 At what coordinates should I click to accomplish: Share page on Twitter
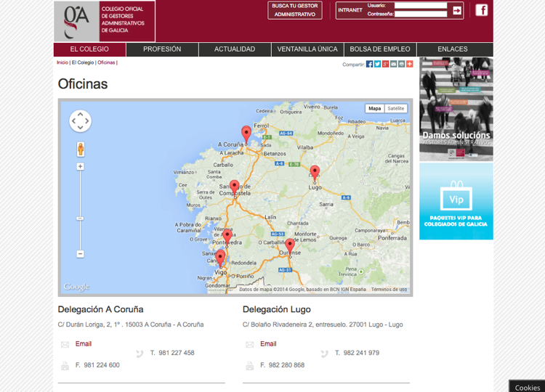(x=377, y=64)
